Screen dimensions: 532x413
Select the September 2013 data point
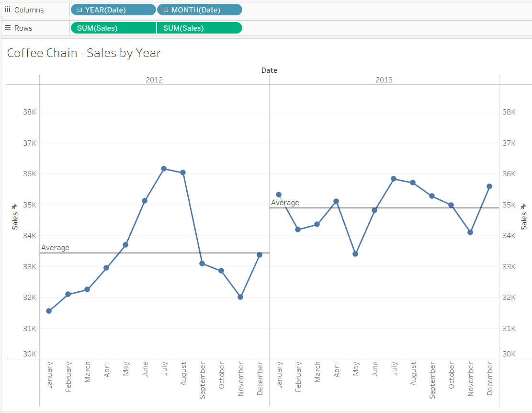click(x=432, y=196)
